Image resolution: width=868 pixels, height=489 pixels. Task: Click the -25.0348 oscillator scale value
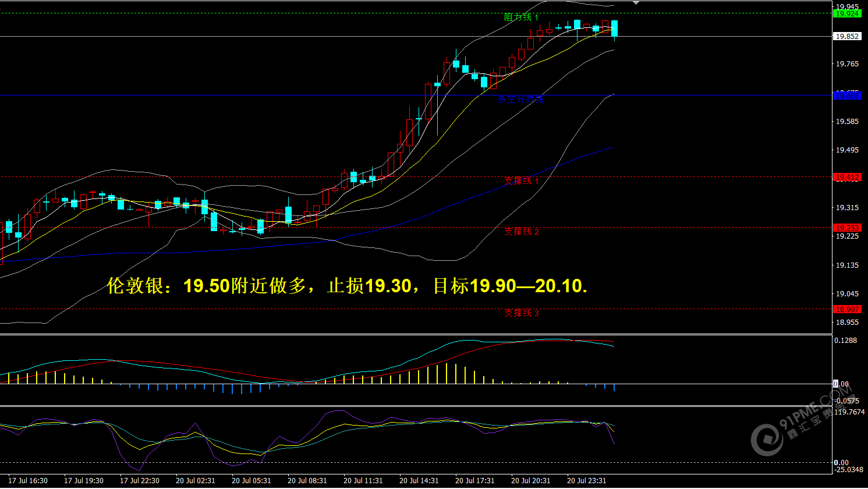coord(849,469)
